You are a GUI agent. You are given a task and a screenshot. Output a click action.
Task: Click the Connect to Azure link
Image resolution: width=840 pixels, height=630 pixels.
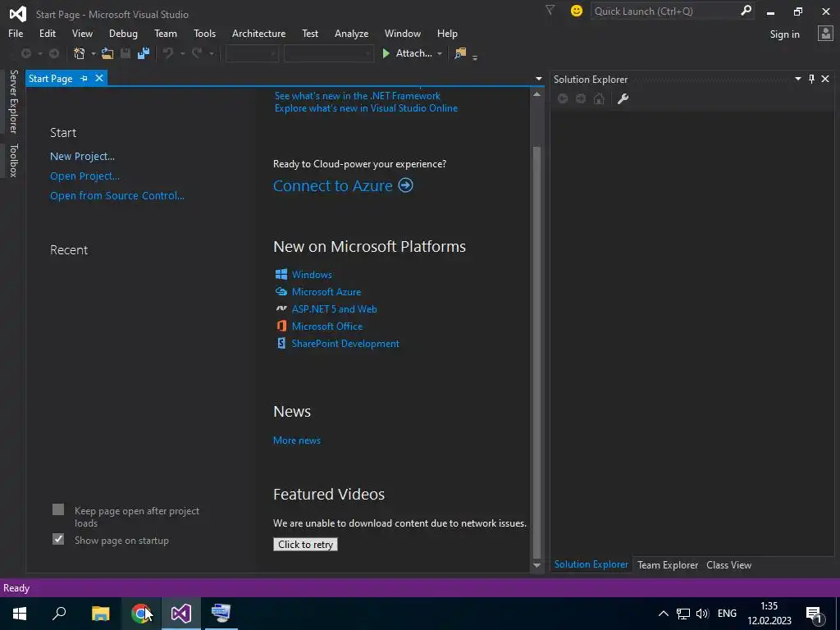tap(333, 185)
